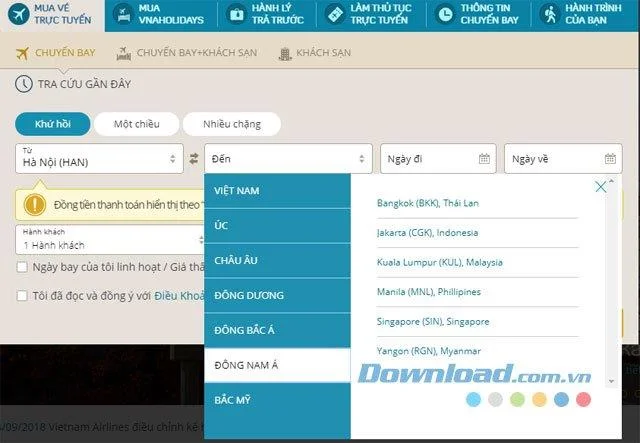The image size is (640, 443).
Task: Open the calendar icon in Ngày đi field
Action: (x=484, y=158)
